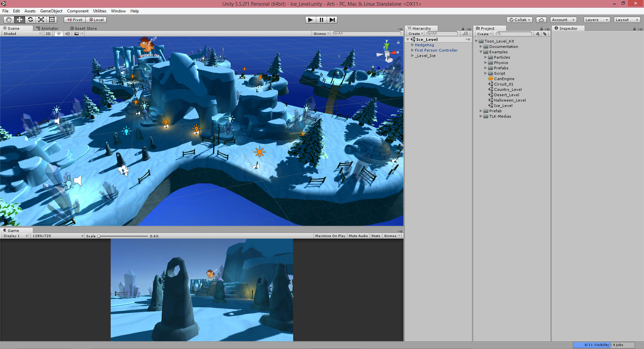Open Layout dropdown
Image resolution: width=644 pixels, height=349 pixels.
627,20
